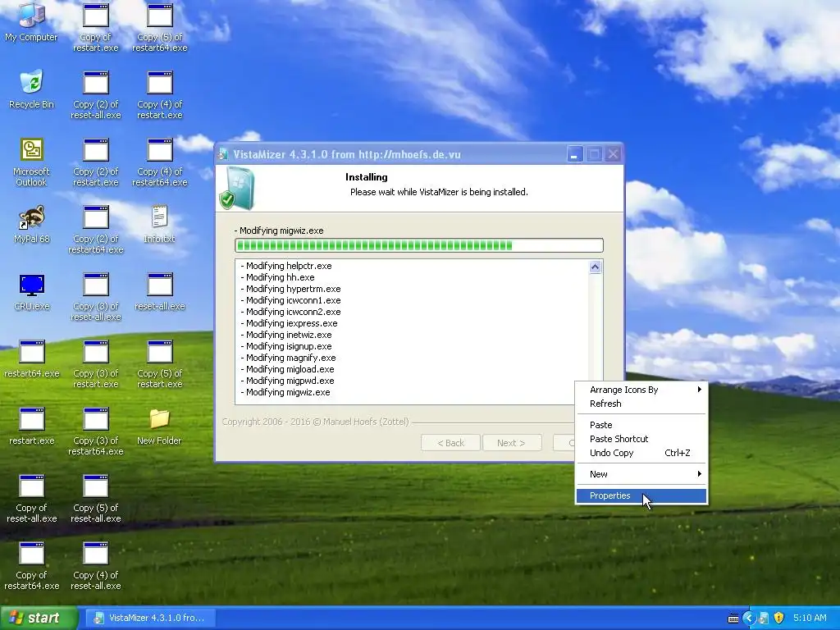Open the Start menu
This screenshot has width=840, height=630.
point(38,619)
